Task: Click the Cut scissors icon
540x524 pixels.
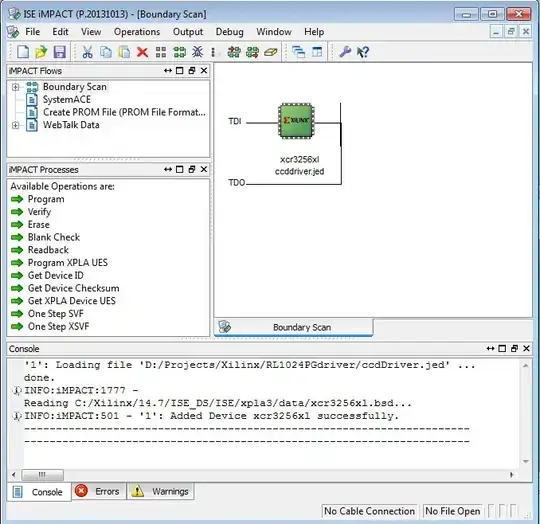Action: coord(87,52)
